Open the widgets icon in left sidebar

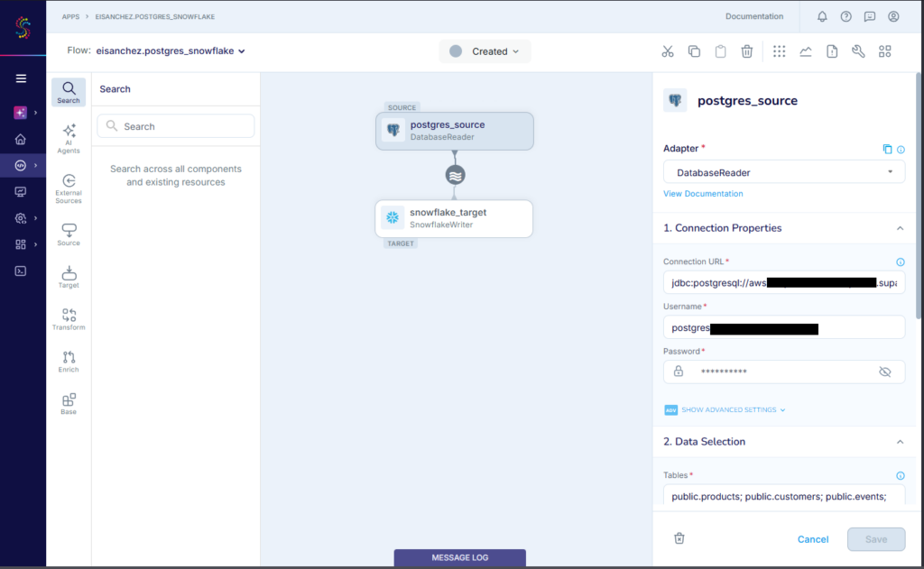(21, 244)
